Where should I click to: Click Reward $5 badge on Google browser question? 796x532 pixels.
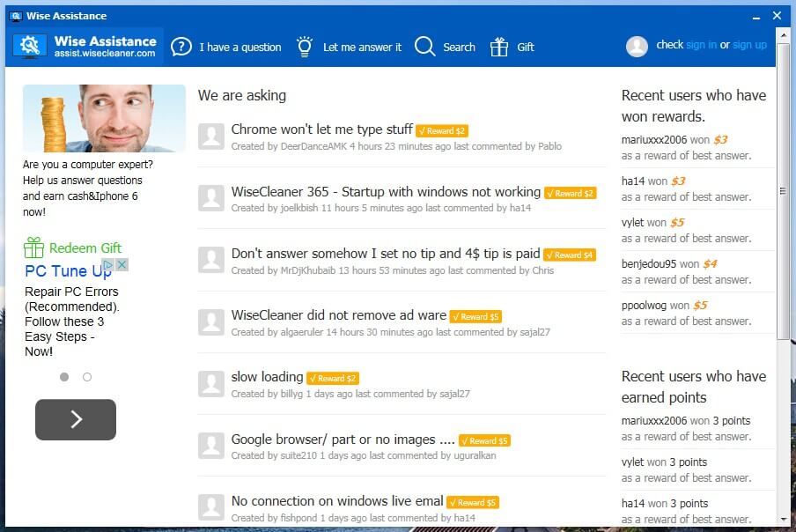(484, 440)
